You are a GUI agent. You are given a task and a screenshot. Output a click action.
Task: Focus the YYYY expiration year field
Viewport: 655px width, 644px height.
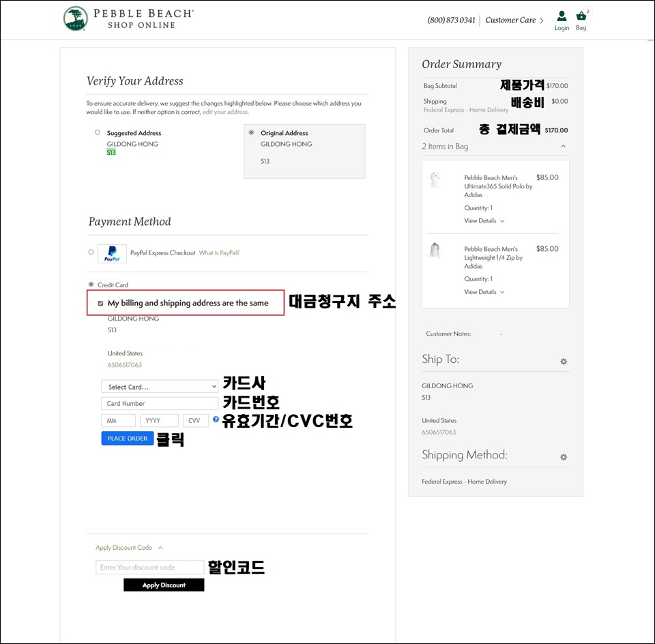(159, 420)
